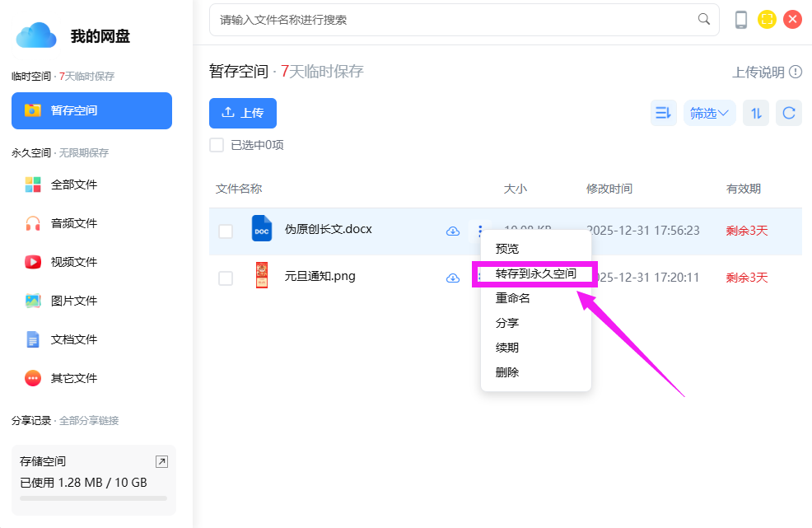Toggle sort order with up-down arrows icon
The image size is (812, 528).
[755, 113]
